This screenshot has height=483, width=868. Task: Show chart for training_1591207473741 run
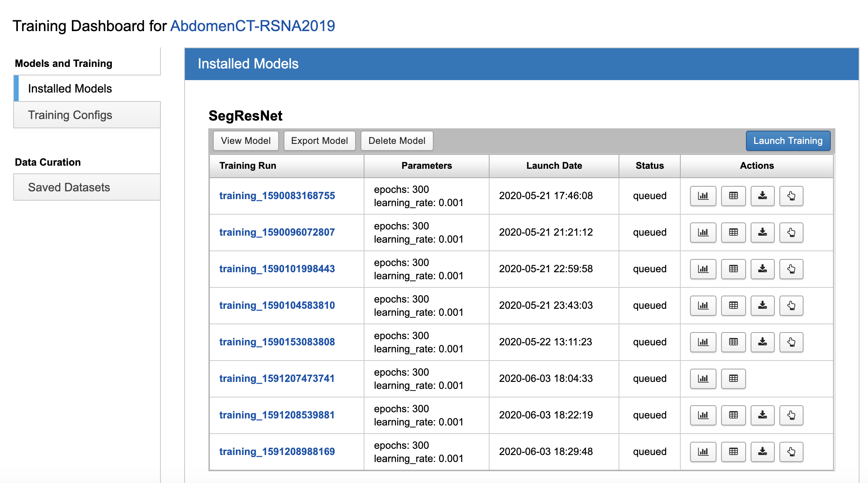[703, 378]
